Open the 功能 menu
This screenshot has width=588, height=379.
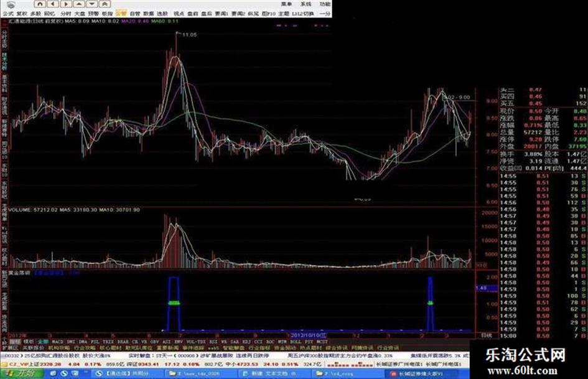click(x=325, y=4)
